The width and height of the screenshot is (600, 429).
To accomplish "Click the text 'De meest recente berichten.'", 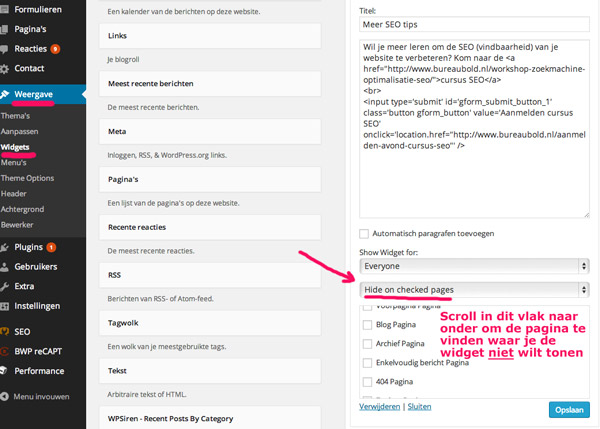I will 153,108.
